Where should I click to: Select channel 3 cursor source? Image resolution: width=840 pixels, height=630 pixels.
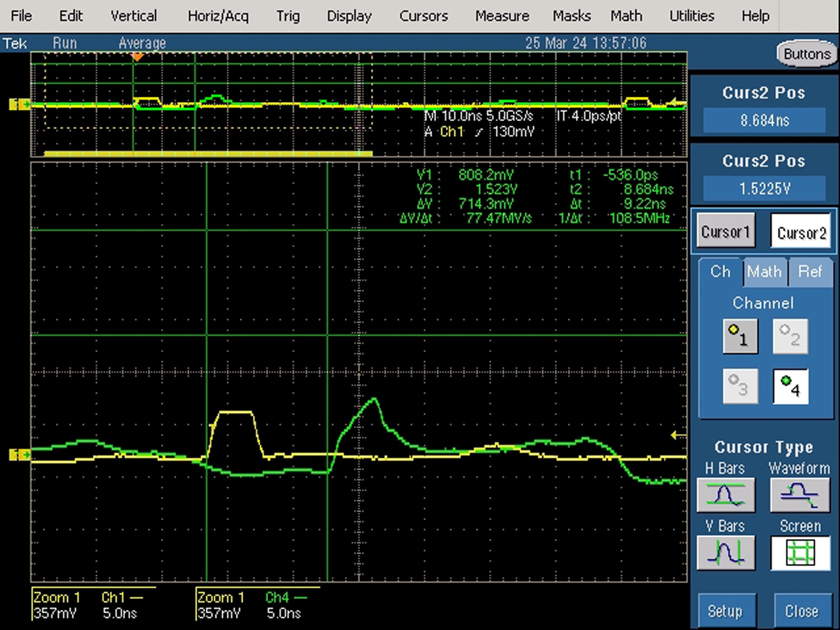click(x=740, y=386)
